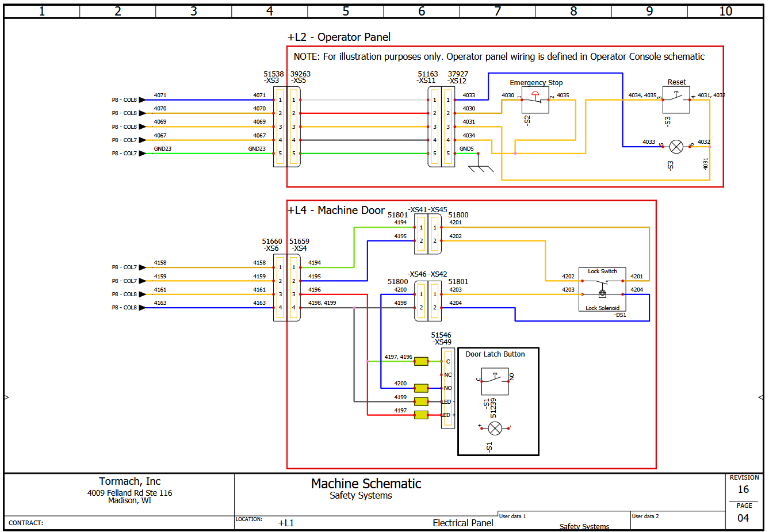Select column header 5 in top ruler

pos(346,11)
